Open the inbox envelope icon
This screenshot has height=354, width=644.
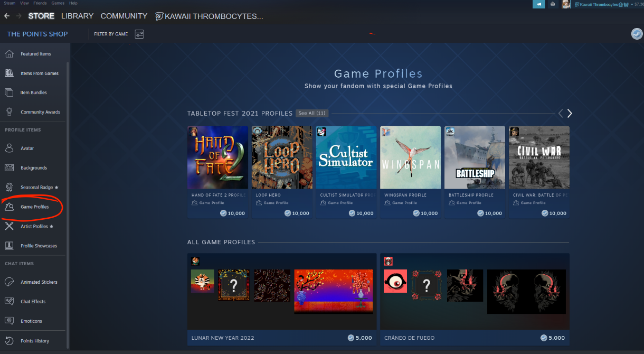tap(553, 4)
